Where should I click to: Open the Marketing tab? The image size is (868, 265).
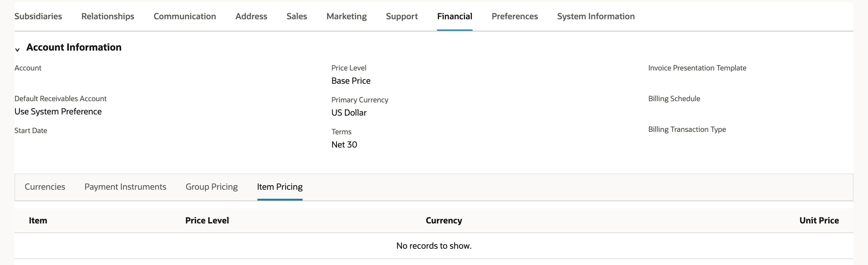pos(347,16)
